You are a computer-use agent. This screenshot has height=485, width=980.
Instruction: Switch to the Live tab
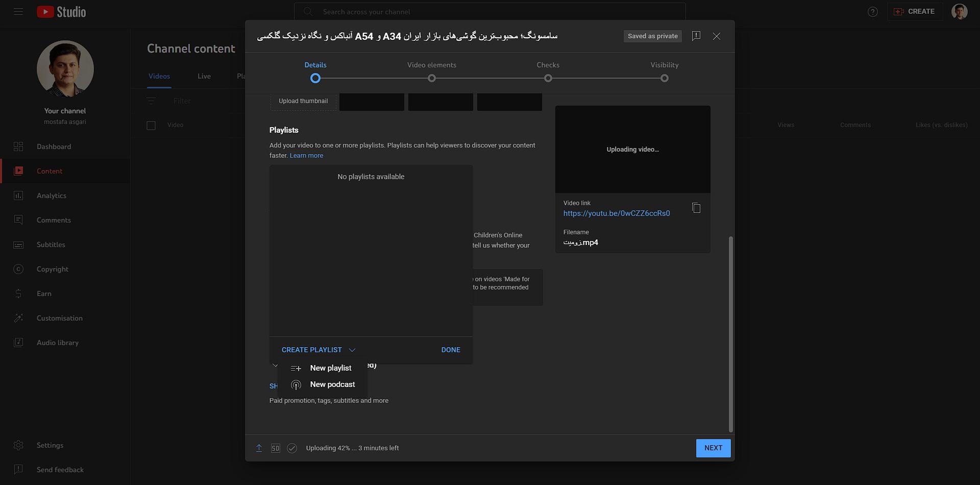click(x=204, y=76)
